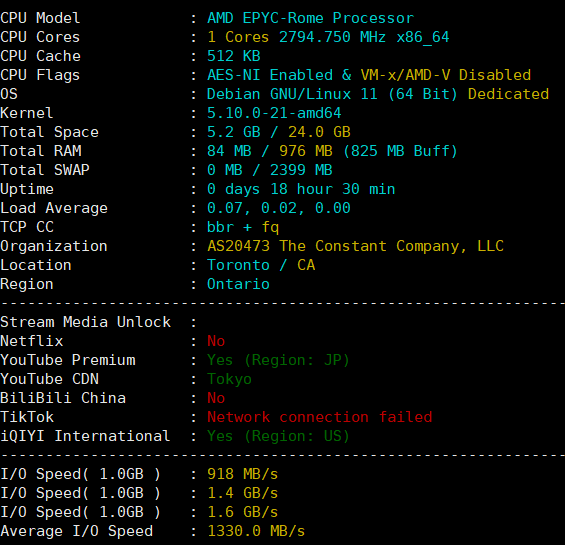
Task: Click the AES-NI Enabled flag text
Action: [x=270, y=75]
